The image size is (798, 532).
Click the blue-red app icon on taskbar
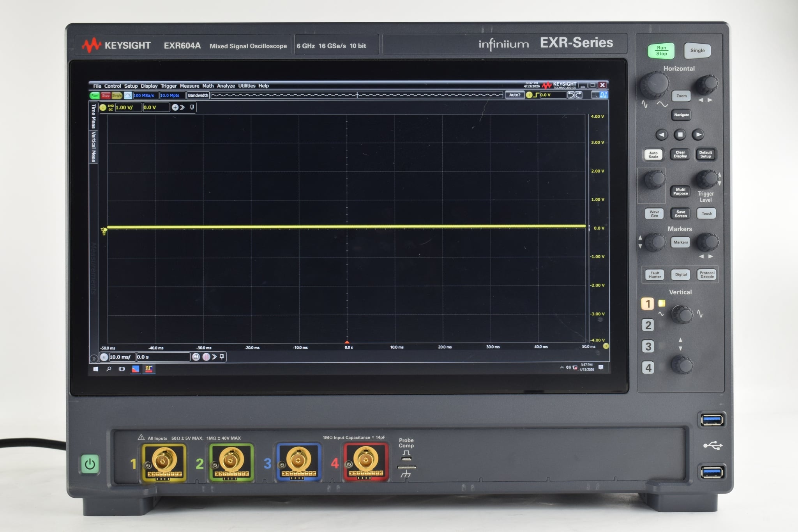135,369
